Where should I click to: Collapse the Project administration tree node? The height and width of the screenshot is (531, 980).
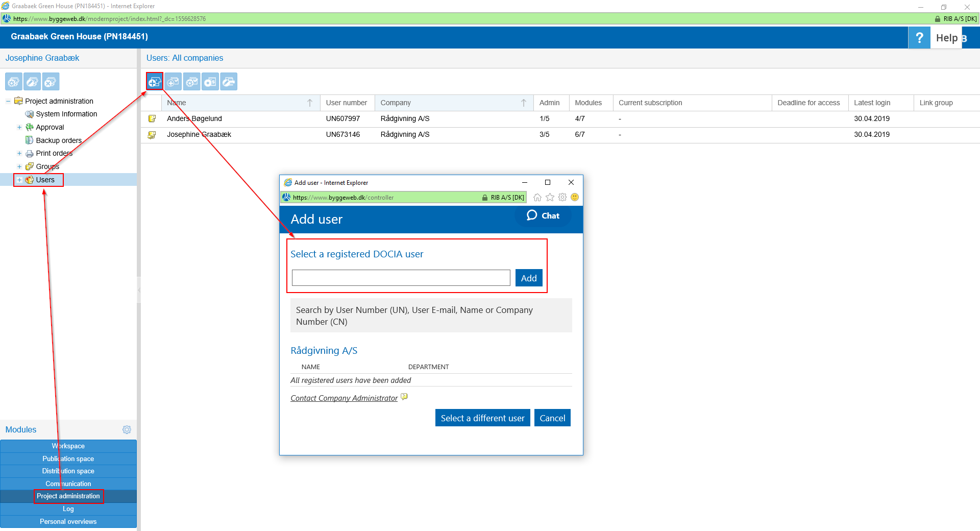8,101
